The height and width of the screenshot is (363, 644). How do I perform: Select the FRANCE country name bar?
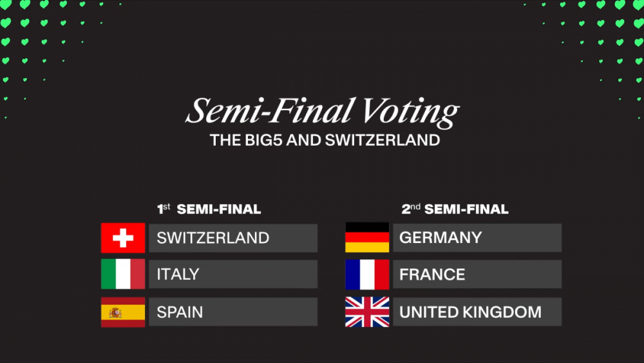click(x=477, y=275)
